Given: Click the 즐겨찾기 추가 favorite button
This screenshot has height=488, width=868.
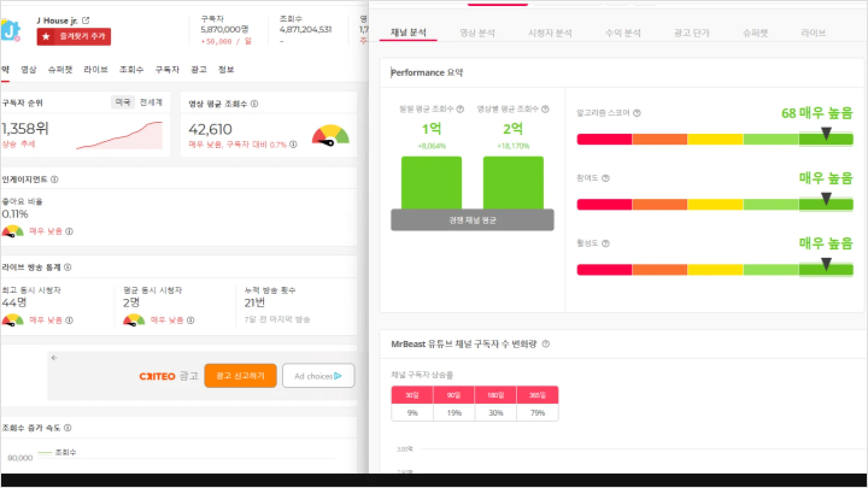Looking at the screenshot, I should coord(74,36).
